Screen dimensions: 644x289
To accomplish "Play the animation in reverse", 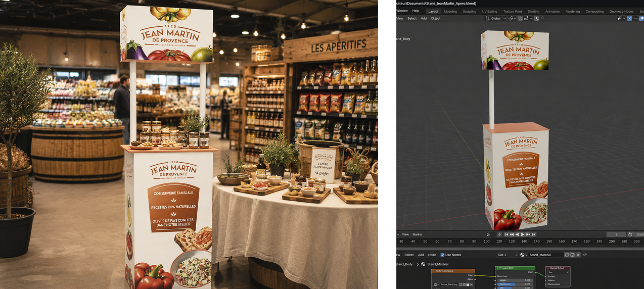I will click(x=517, y=234).
